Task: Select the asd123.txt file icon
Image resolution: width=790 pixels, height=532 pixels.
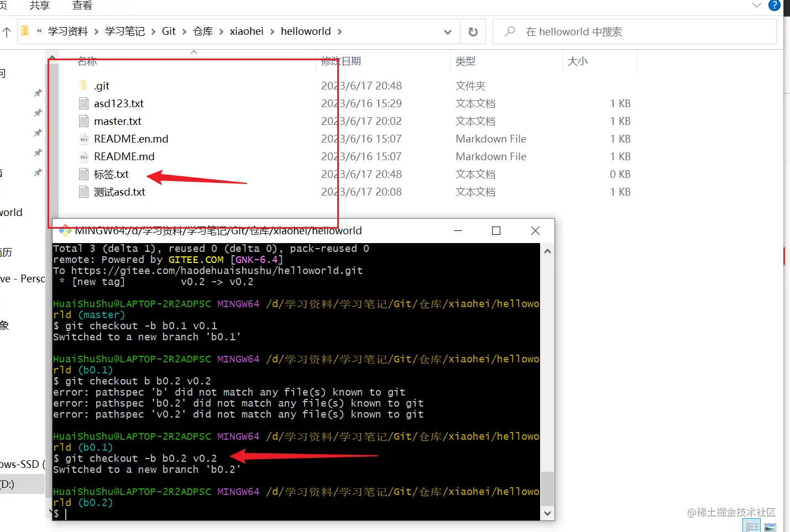Action: pyautogui.click(x=83, y=103)
